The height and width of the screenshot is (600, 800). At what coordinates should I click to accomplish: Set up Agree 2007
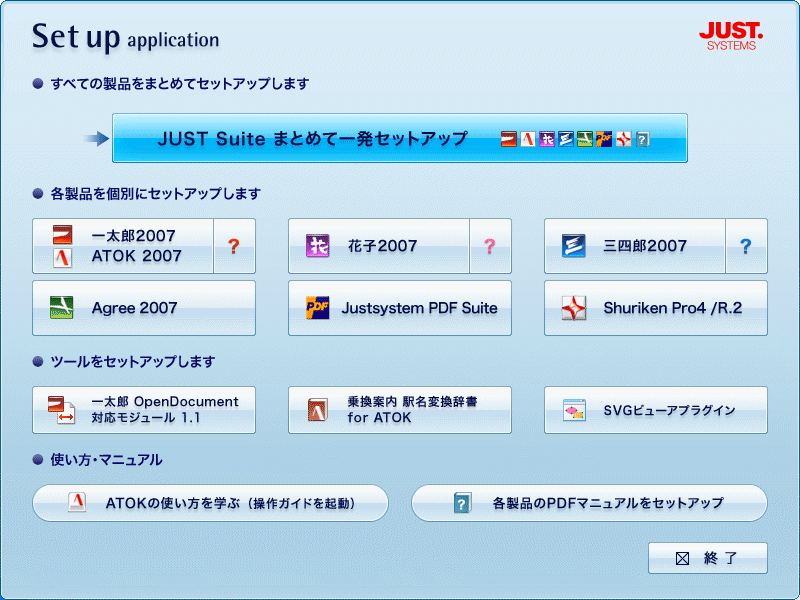pyautogui.click(x=144, y=308)
